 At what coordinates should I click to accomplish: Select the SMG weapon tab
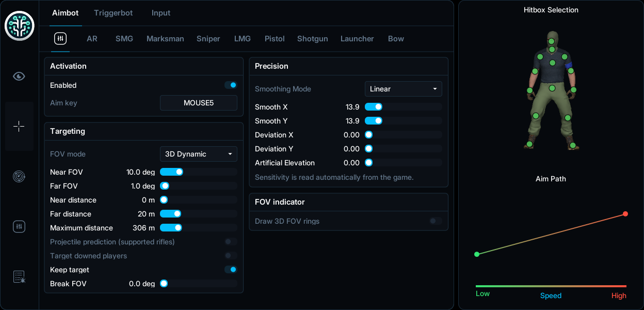pos(124,39)
